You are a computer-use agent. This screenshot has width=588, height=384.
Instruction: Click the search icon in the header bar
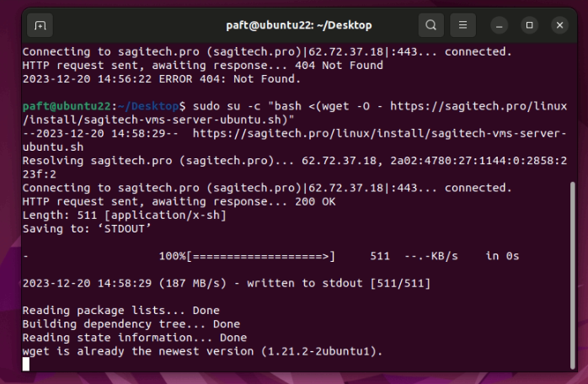coord(431,25)
